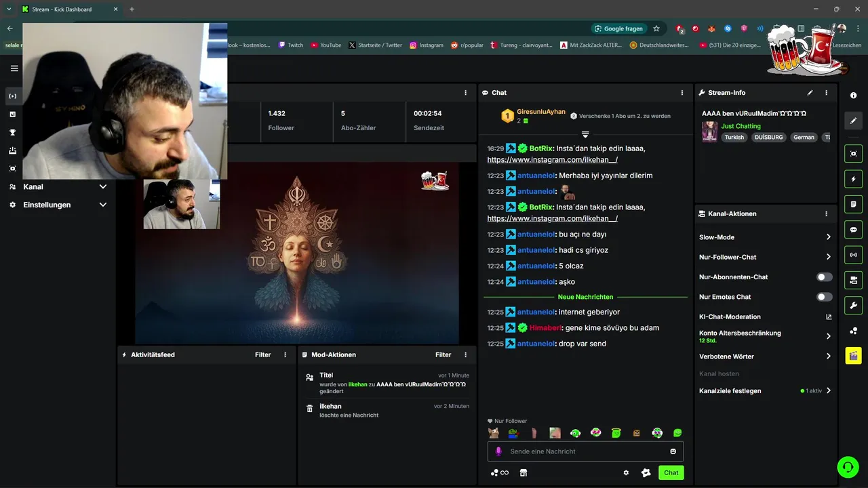Click the wrench icon in right rail

coord(853,305)
